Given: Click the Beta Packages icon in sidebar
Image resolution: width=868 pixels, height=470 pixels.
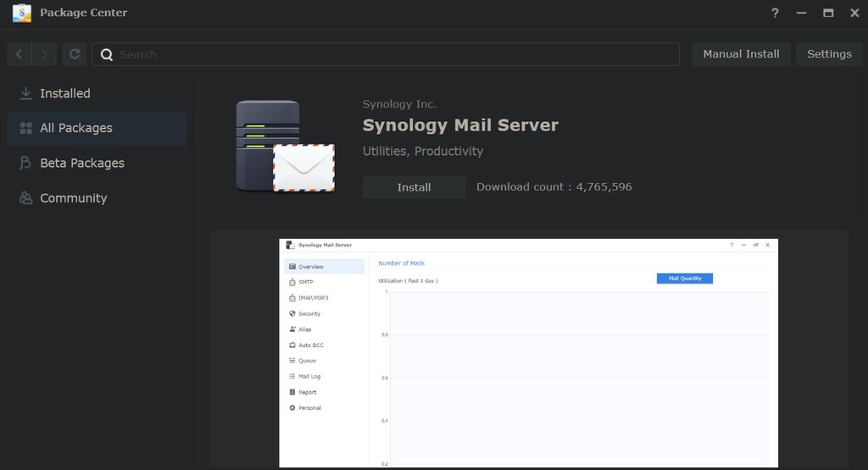Looking at the screenshot, I should tap(26, 163).
